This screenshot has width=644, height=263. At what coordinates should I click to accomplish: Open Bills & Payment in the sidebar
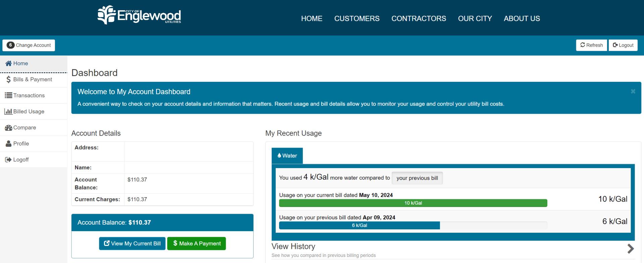(34, 80)
